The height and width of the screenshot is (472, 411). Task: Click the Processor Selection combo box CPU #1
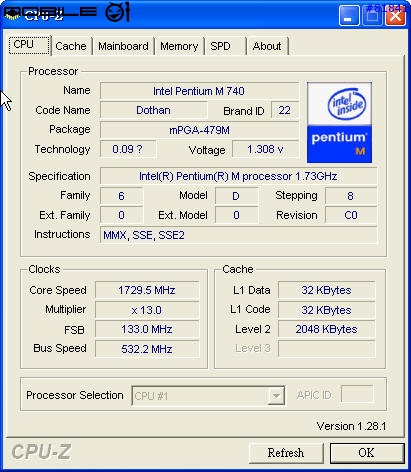click(208, 396)
